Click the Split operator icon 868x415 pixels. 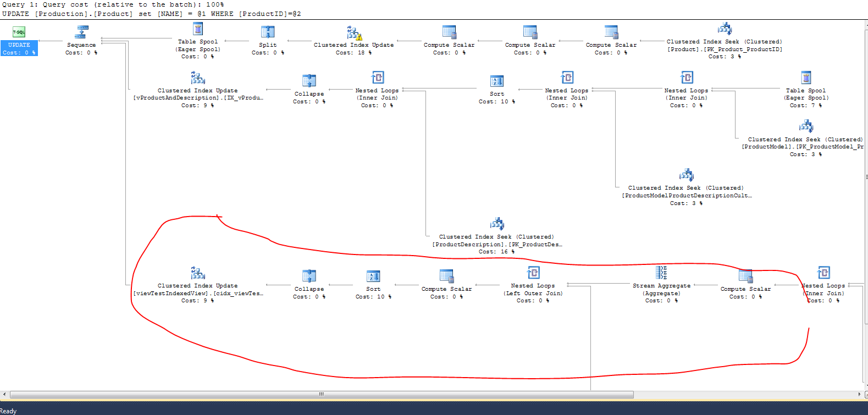click(x=268, y=32)
